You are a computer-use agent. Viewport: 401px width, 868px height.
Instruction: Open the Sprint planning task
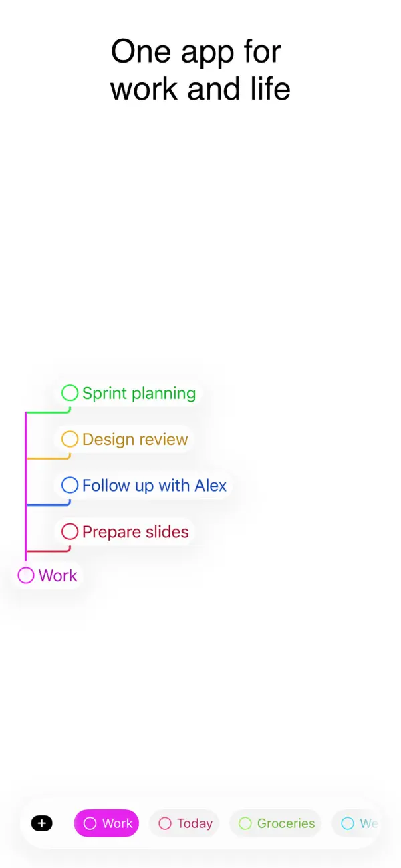coord(138,393)
